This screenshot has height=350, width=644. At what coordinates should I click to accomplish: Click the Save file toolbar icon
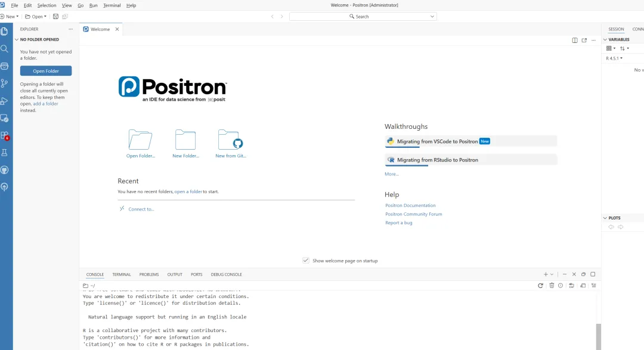point(56,17)
